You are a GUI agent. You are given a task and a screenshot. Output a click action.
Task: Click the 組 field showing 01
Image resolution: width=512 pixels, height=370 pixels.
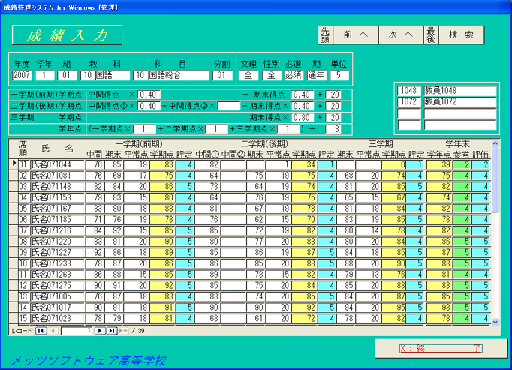click(67, 75)
